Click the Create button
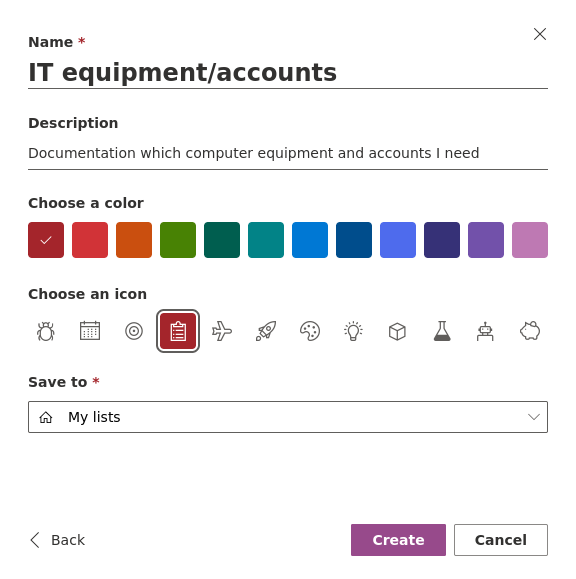The image size is (576, 579). (398, 540)
